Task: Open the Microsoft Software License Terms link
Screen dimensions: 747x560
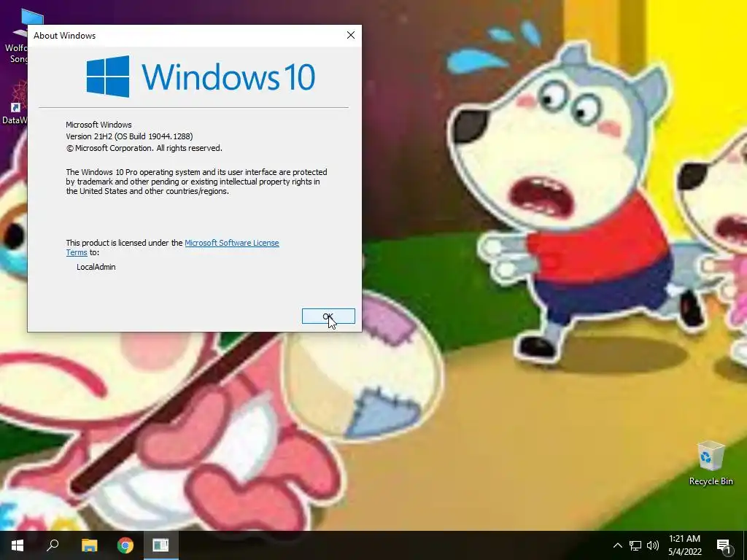Action: 231,243
